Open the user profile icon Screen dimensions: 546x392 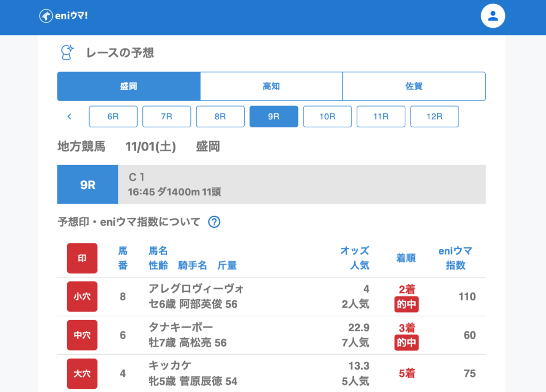pyautogui.click(x=493, y=16)
